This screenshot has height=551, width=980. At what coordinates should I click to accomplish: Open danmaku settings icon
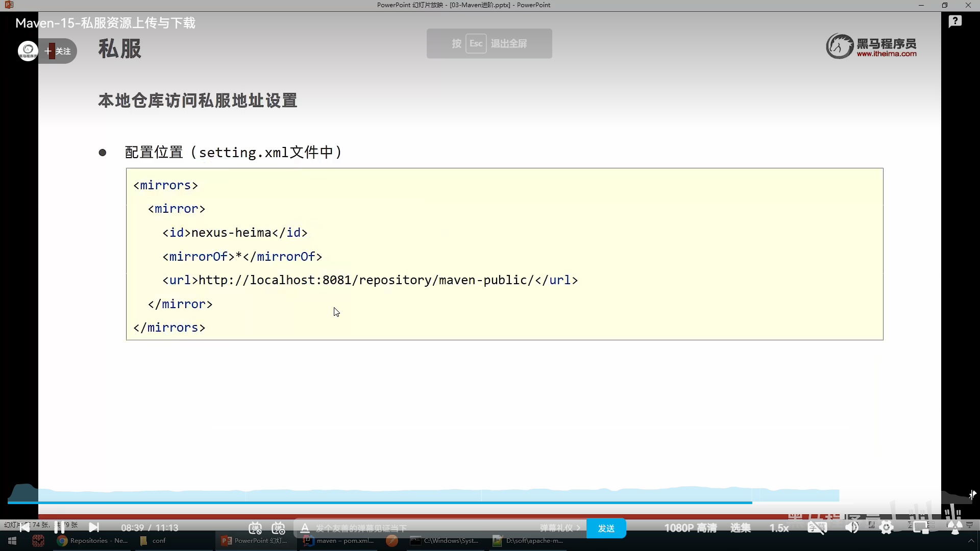coord(278,528)
